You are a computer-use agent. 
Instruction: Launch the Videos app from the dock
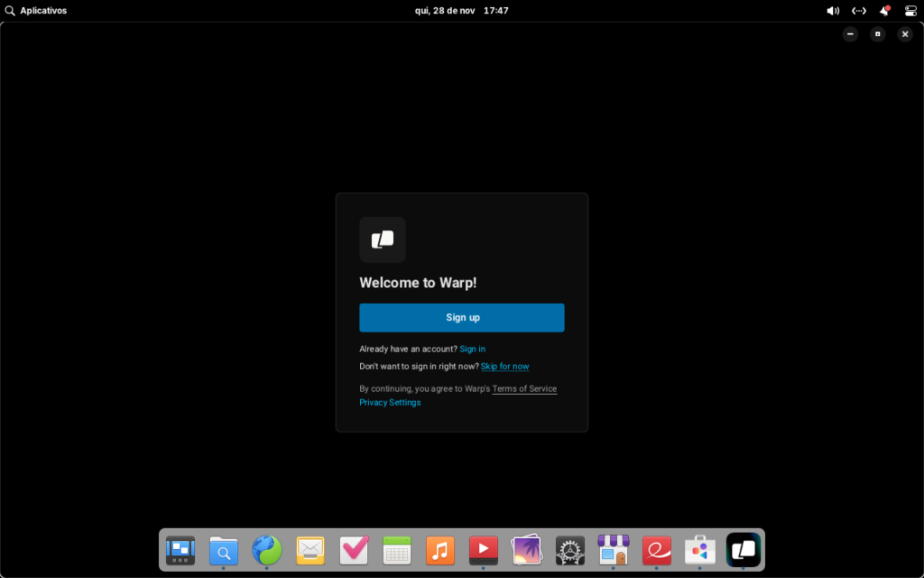click(x=484, y=550)
